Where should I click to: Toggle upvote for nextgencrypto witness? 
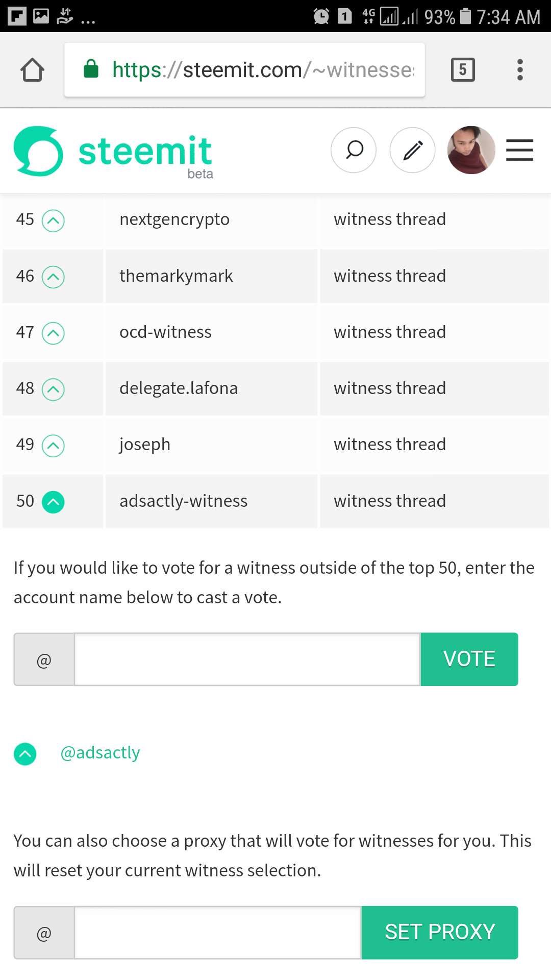click(53, 221)
